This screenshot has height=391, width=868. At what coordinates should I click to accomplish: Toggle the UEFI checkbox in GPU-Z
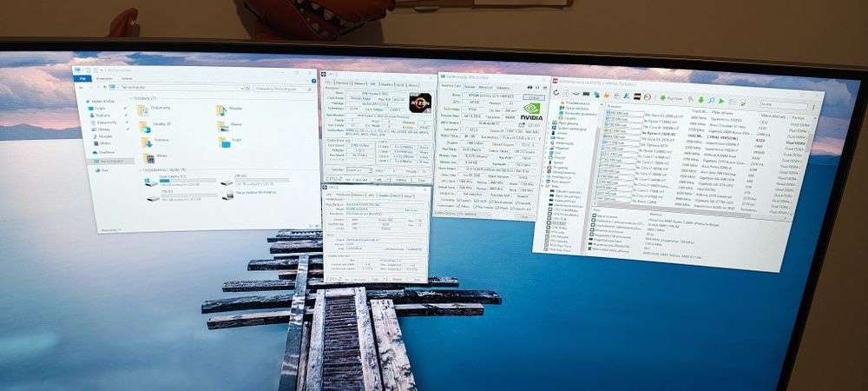click(x=530, y=125)
